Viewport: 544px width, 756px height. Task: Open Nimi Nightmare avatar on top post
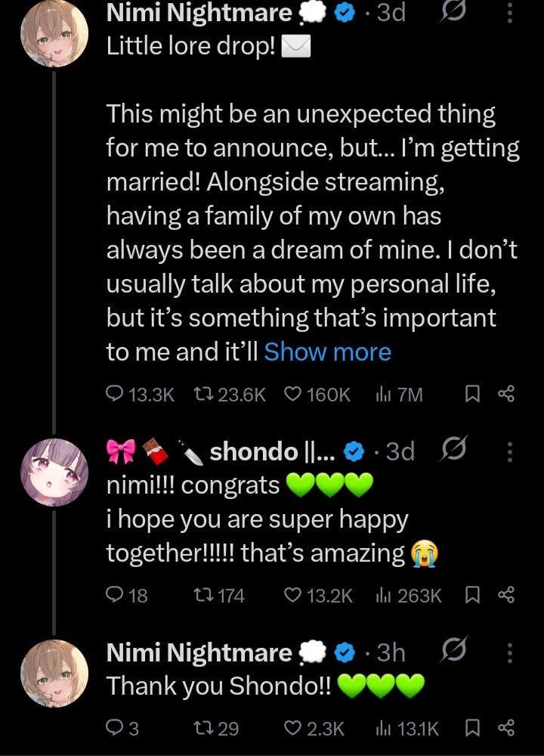pos(54,34)
